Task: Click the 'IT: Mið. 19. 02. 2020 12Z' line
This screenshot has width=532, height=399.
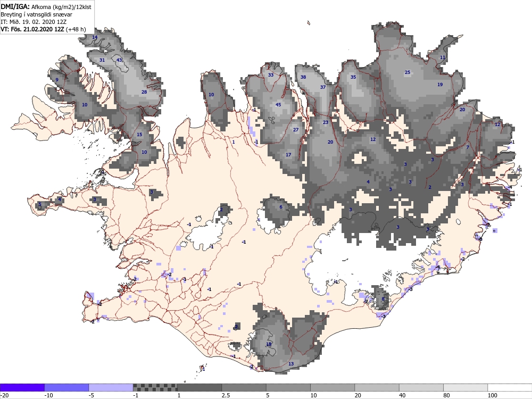Action: point(34,22)
